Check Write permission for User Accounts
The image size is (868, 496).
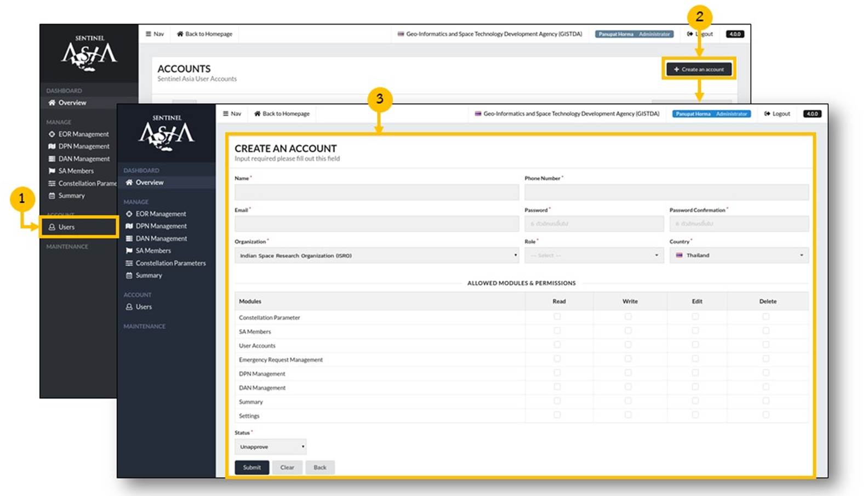click(x=628, y=345)
